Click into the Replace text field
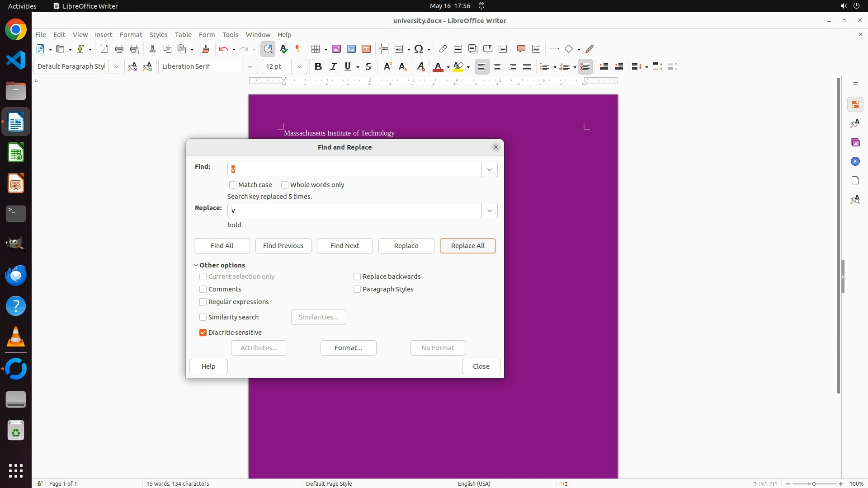The height and width of the screenshot is (488, 868). (354, 211)
